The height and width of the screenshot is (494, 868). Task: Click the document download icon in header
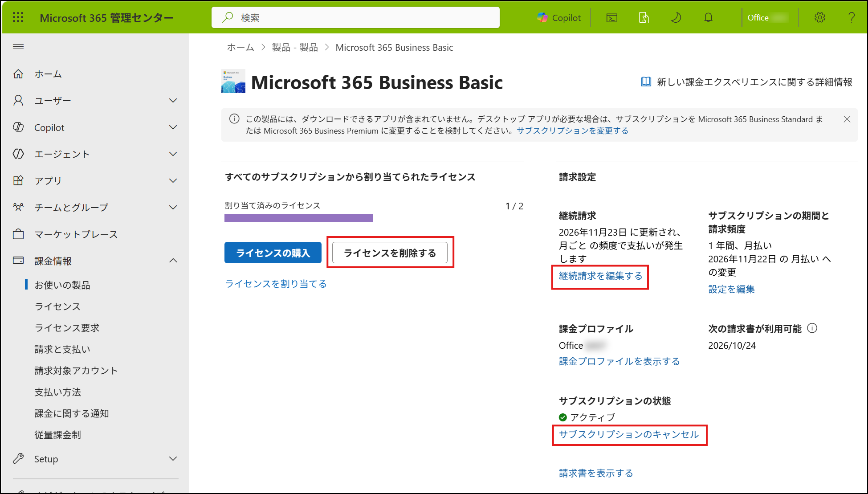click(644, 18)
